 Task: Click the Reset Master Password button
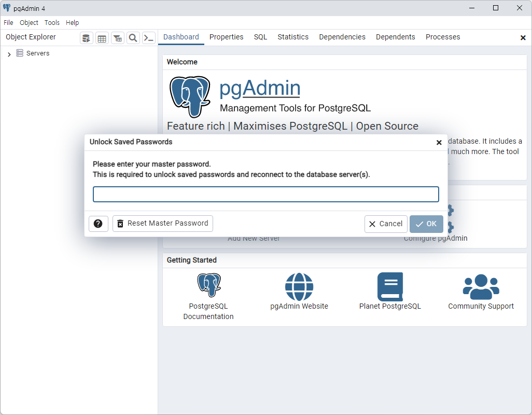[x=163, y=224]
